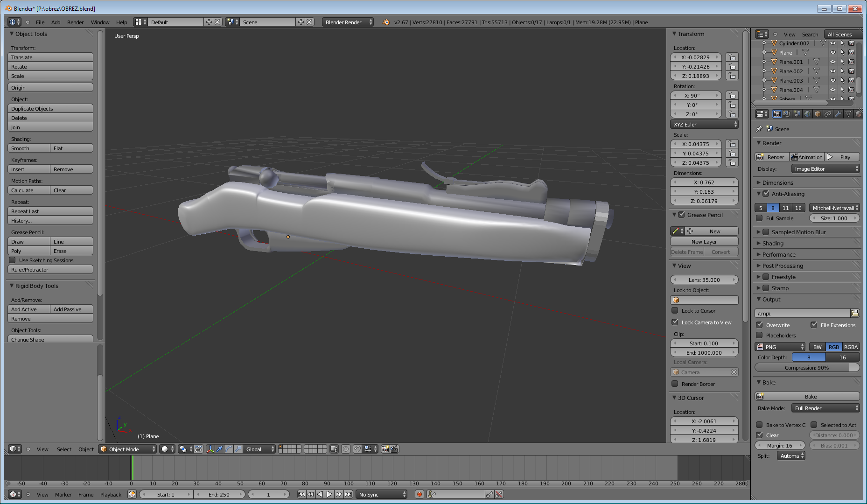Image resolution: width=867 pixels, height=504 pixels.
Task: Open the Scene properties tab
Action: coord(797,114)
